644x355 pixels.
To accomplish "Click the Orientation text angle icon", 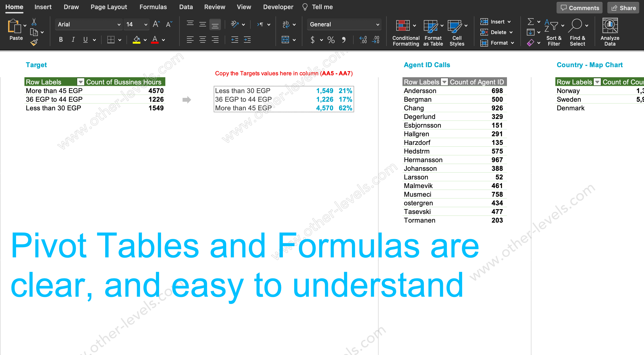I will pyautogui.click(x=235, y=24).
